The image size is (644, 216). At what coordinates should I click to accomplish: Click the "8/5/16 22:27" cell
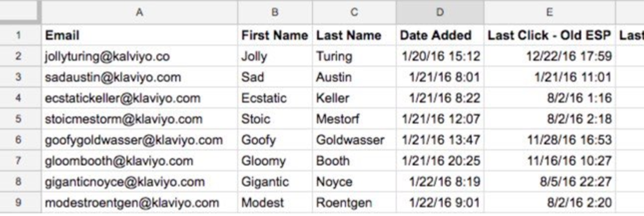coord(576,182)
